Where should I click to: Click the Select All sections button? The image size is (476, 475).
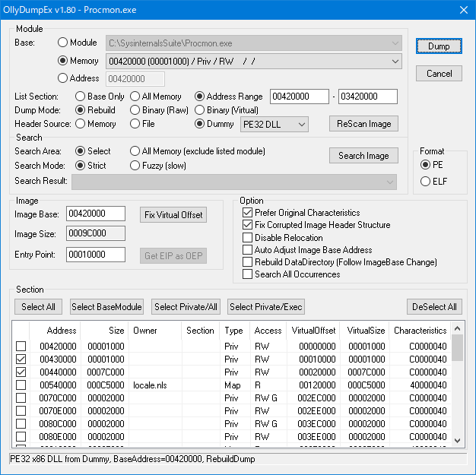pos(38,307)
